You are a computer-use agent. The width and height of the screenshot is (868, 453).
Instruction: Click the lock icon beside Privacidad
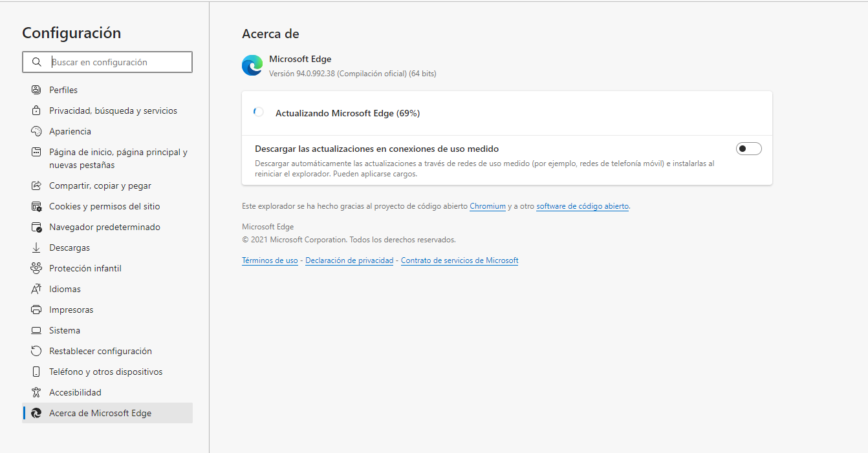click(36, 110)
